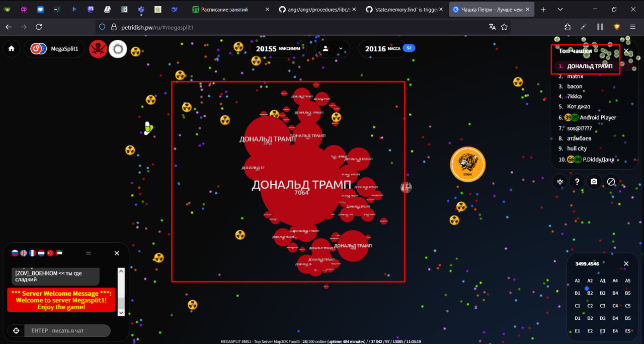Click the home button in game header
Image resolution: width=644 pixels, height=344 pixels.
11,49
